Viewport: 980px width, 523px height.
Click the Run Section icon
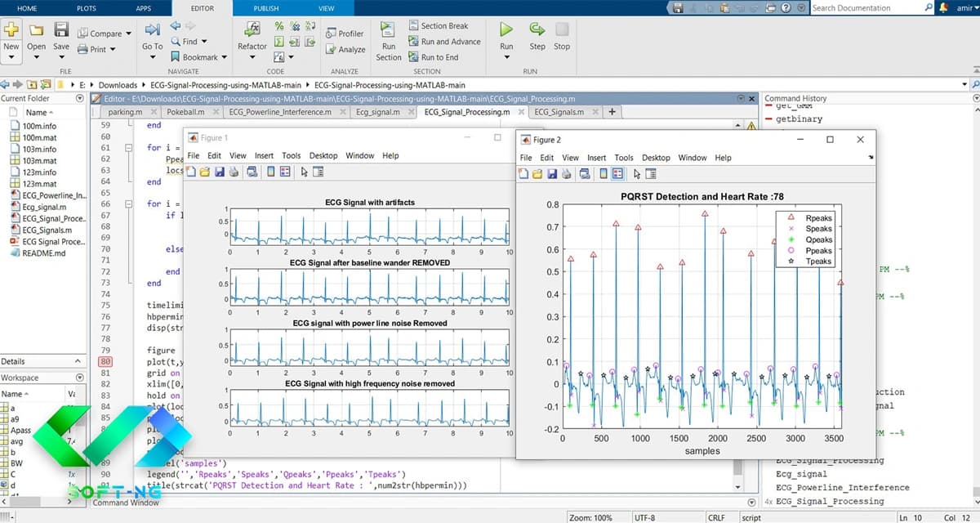click(389, 29)
